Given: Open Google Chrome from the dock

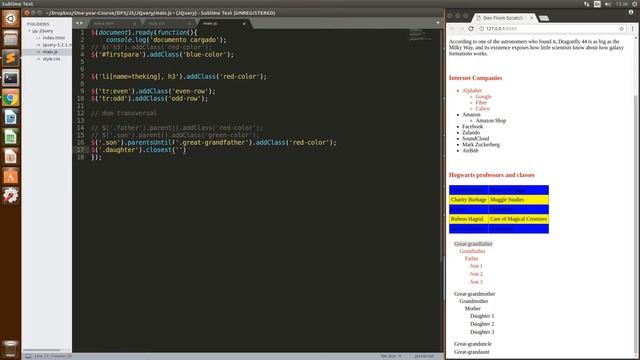Looking at the screenshot, I should pyautogui.click(x=11, y=98).
